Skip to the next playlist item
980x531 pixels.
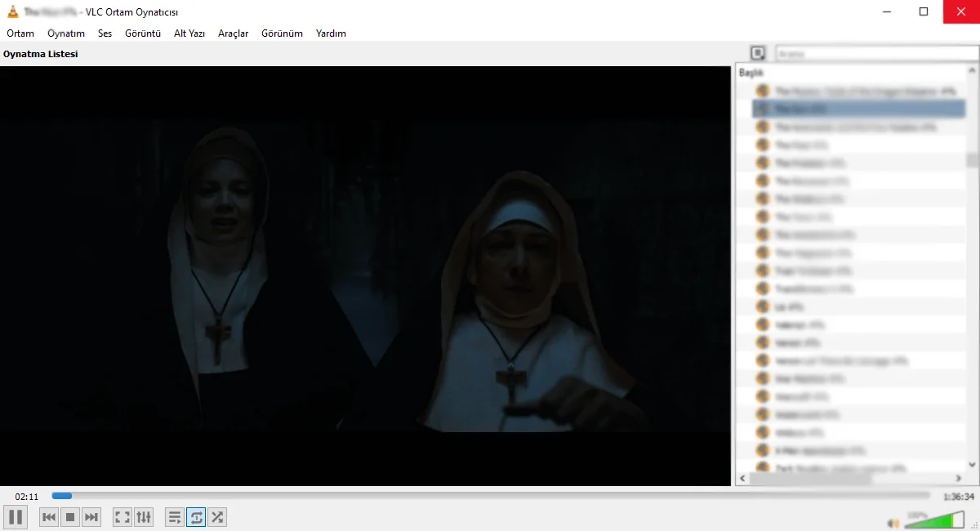(x=91, y=516)
